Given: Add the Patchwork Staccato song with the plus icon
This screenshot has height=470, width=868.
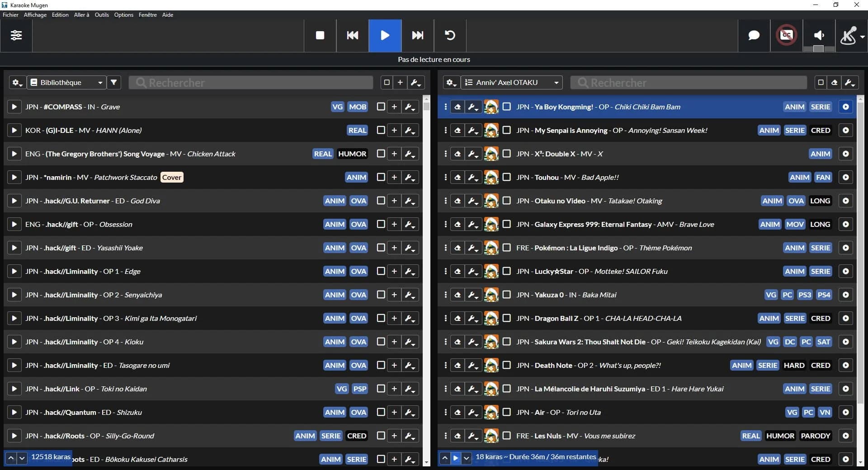Looking at the screenshot, I should (394, 177).
